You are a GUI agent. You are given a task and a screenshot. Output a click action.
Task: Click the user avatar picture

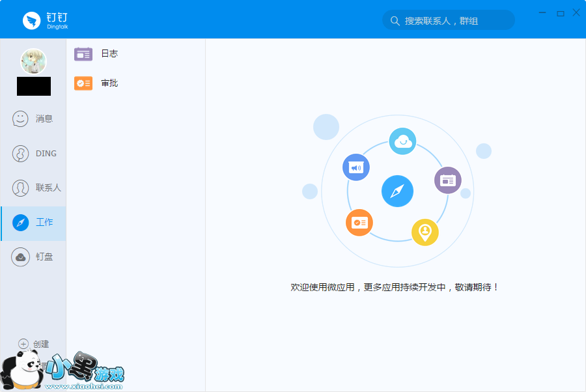point(33,62)
